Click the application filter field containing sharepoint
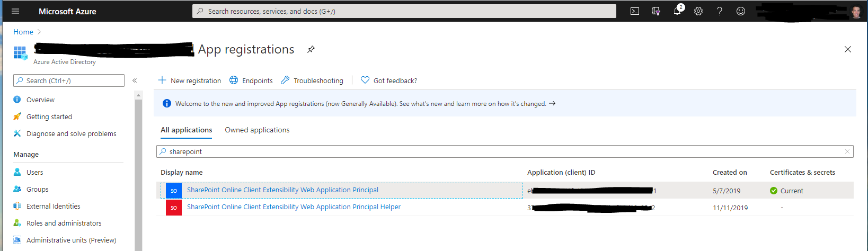The image size is (868, 251). [x=504, y=151]
